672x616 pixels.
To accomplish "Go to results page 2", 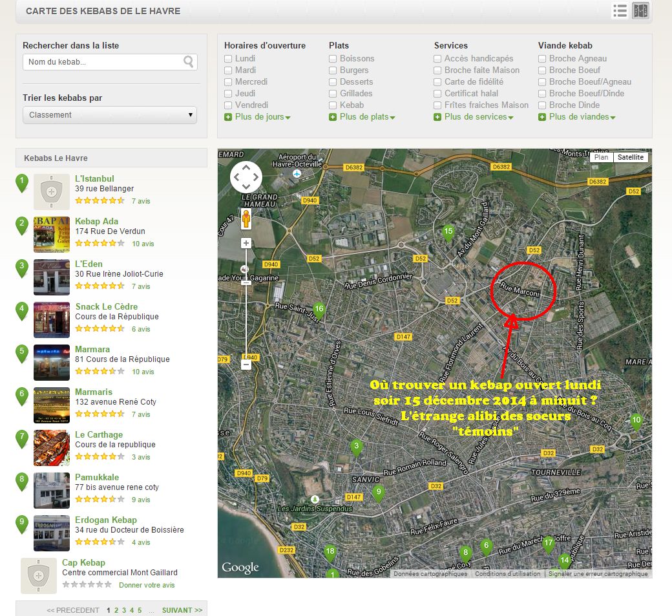I will point(116,610).
